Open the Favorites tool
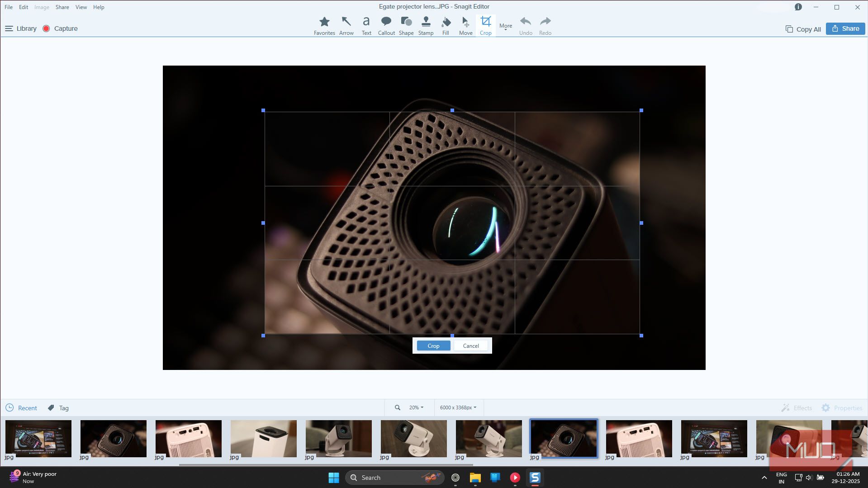868x488 pixels. tap(324, 26)
